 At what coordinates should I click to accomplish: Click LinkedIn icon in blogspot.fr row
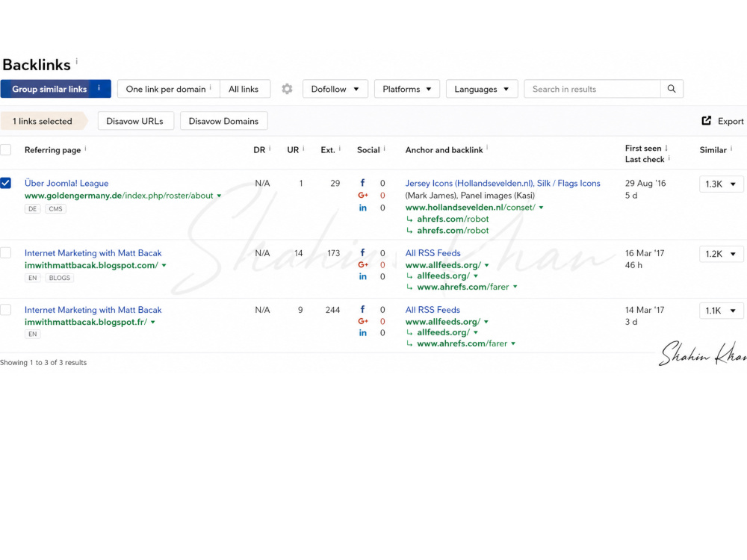coord(362,333)
